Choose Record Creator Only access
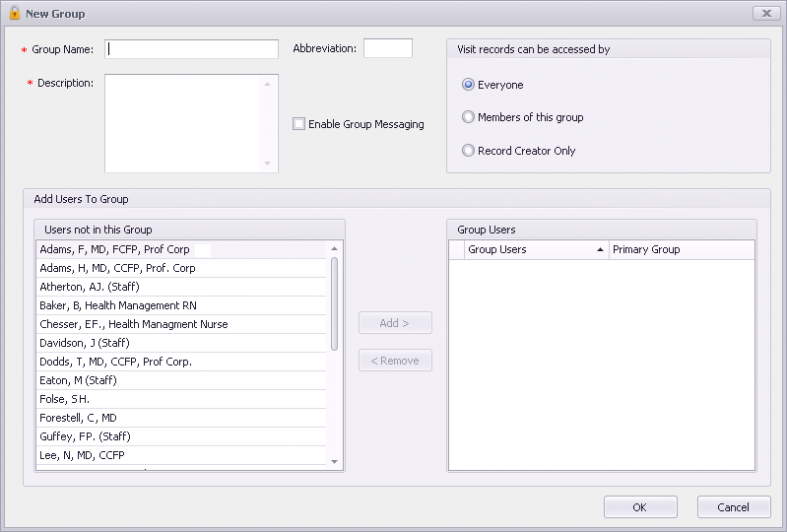 coord(468,150)
